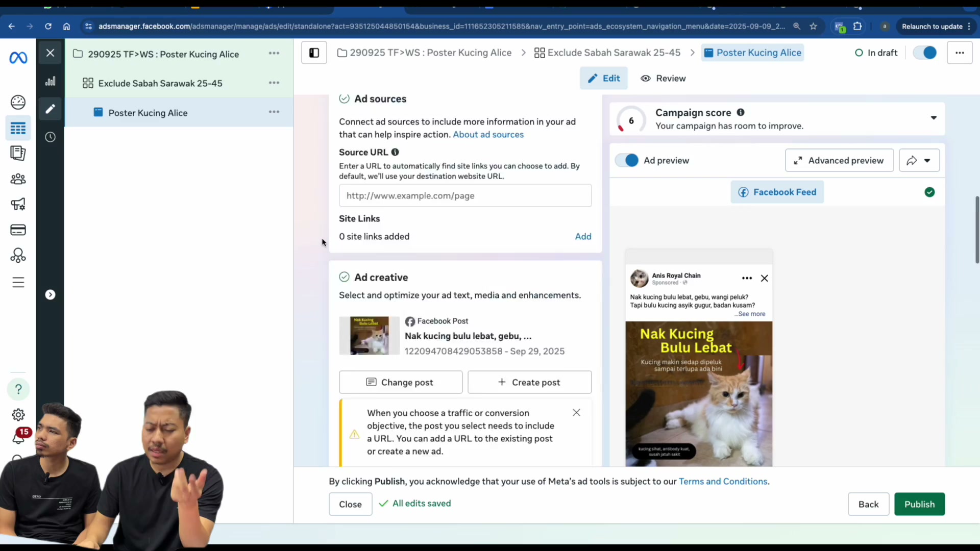Open more options for campaign 290925 TF>WS
Screen dimensions: 980x551
click(x=274, y=53)
